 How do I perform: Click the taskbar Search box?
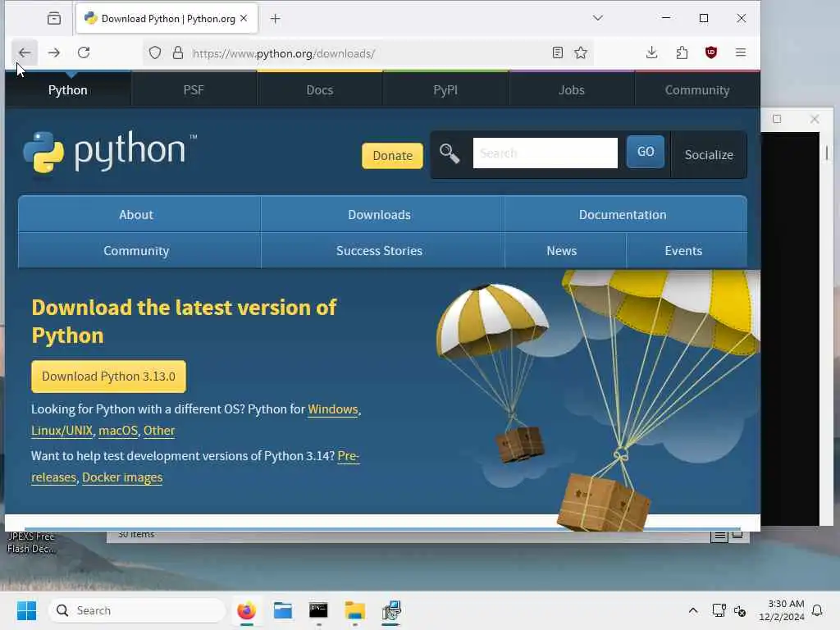click(137, 610)
